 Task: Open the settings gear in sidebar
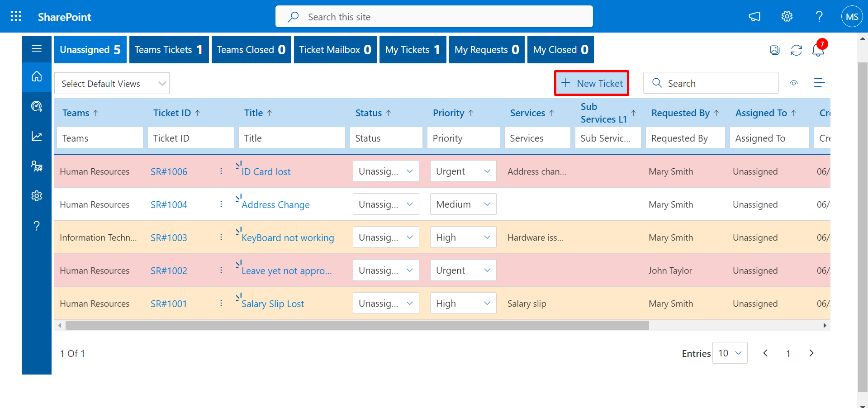[37, 196]
